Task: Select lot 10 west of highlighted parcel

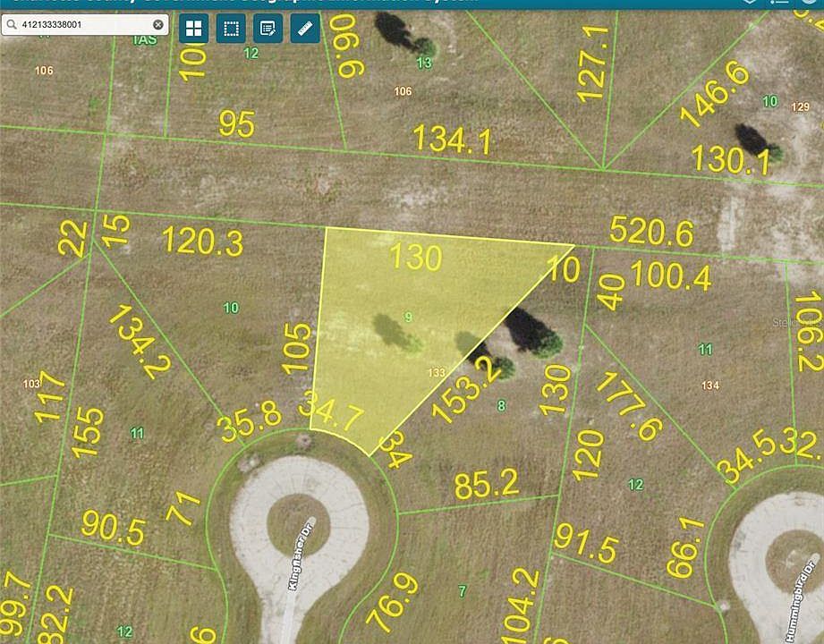Action: [231, 308]
